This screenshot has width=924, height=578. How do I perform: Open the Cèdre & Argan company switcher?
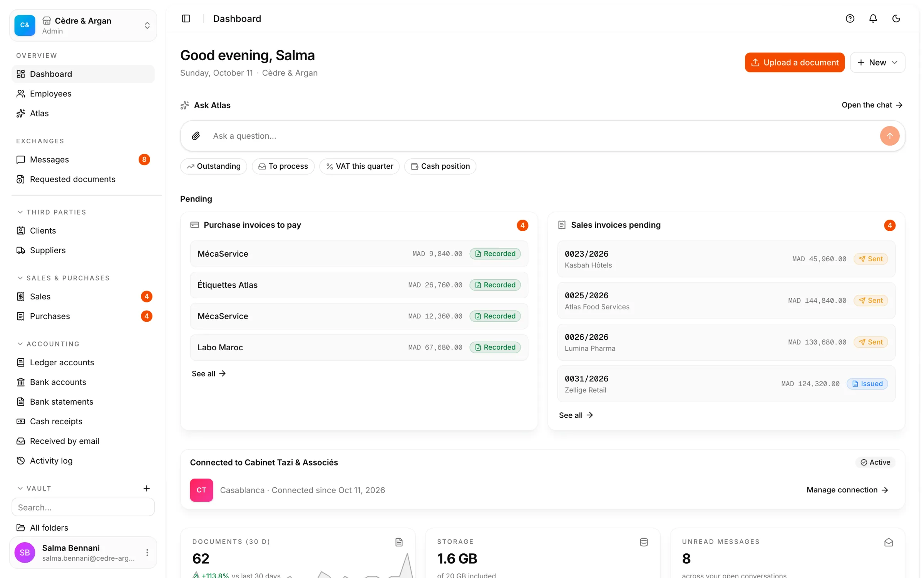click(83, 25)
